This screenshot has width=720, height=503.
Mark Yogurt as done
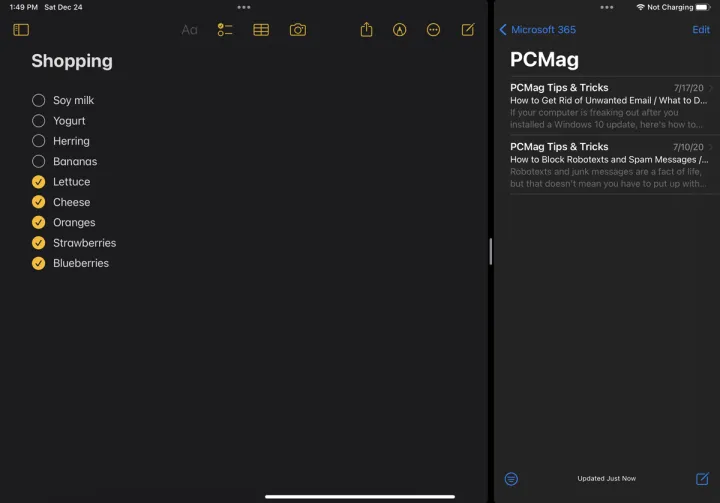click(x=39, y=121)
